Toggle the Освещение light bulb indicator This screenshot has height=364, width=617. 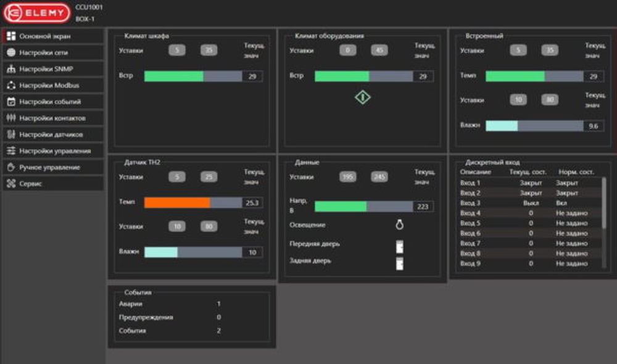pyautogui.click(x=399, y=225)
